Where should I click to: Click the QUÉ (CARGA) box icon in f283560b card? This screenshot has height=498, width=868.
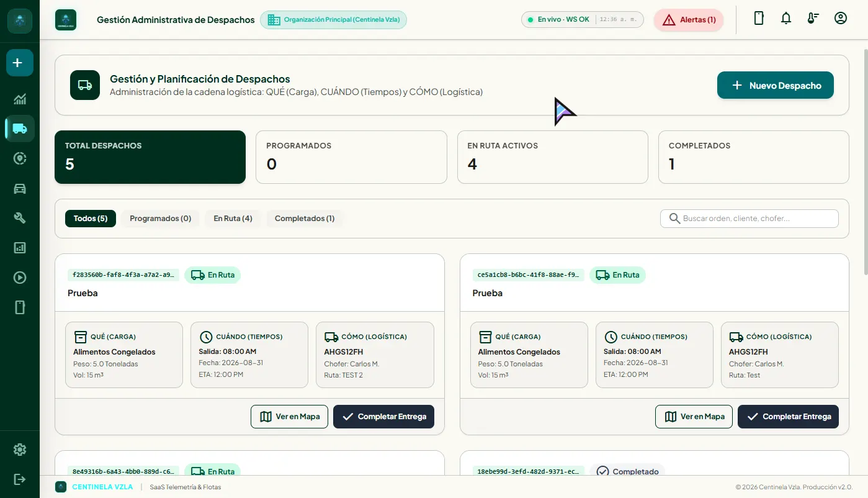pyautogui.click(x=80, y=337)
